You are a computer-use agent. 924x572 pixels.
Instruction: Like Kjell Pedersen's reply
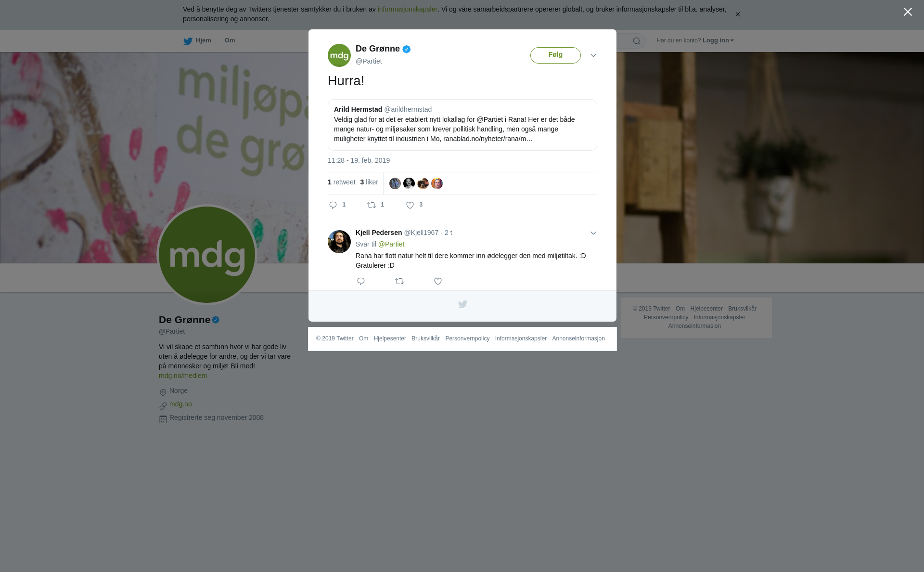[x=438, y=281]
